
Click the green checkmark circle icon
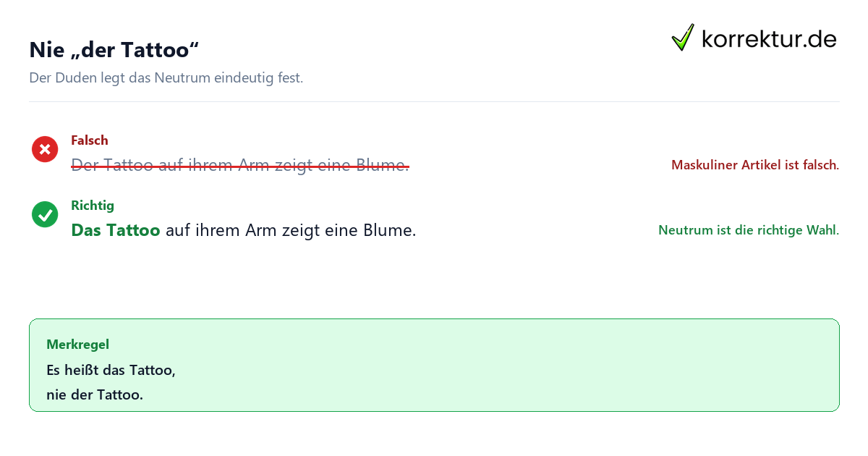tap(45, 214)
